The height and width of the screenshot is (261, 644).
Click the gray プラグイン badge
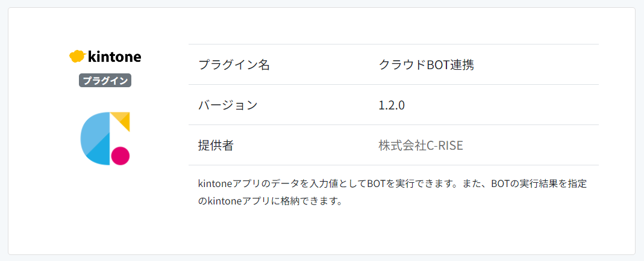[105, 81]
